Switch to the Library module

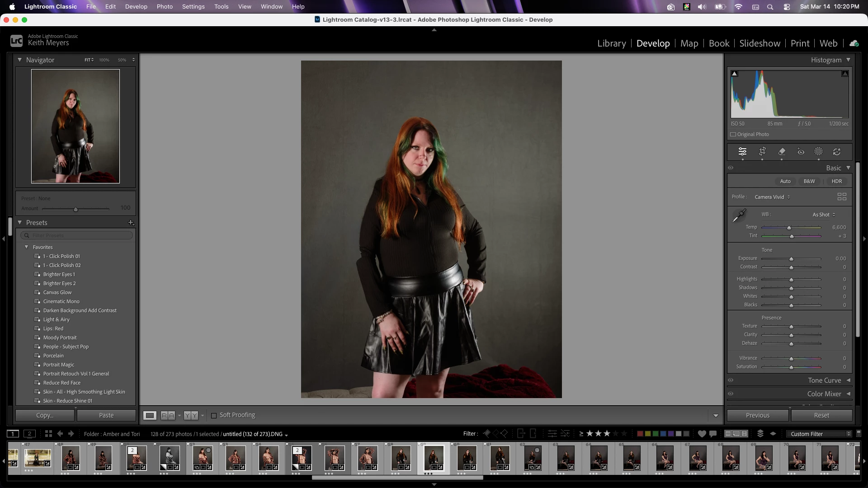(611, 43)
